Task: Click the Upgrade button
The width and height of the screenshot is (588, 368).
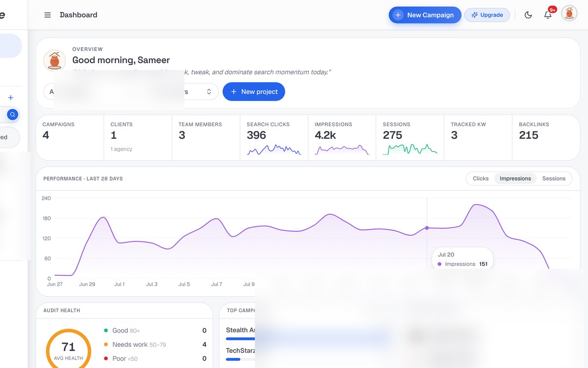Action: coord(487,15)
